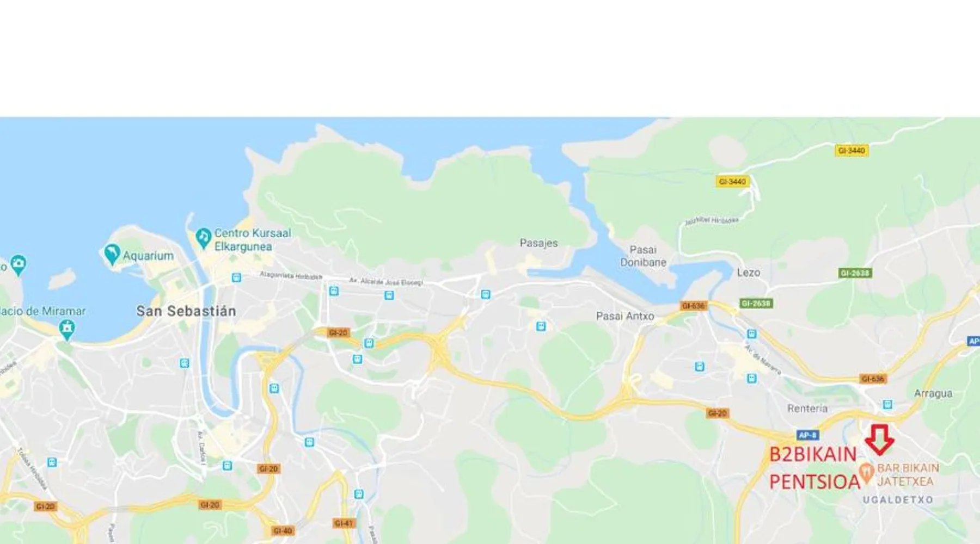
Task: Select the transit icon beside Arragua
Action: (888, 405)
